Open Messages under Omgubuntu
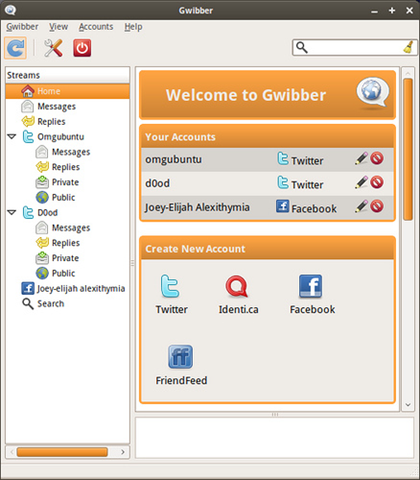Image resolution: width=420 pixels, height=480 pixels. [63, 152]
